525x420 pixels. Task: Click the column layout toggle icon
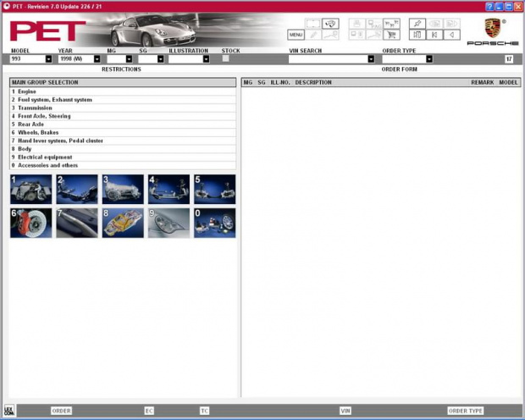pos(417,35)
